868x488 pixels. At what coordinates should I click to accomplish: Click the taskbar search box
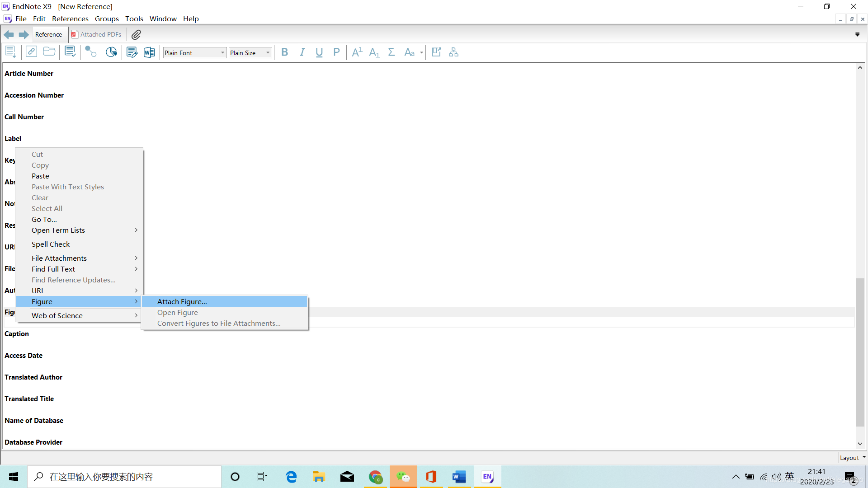click(124, 477)
